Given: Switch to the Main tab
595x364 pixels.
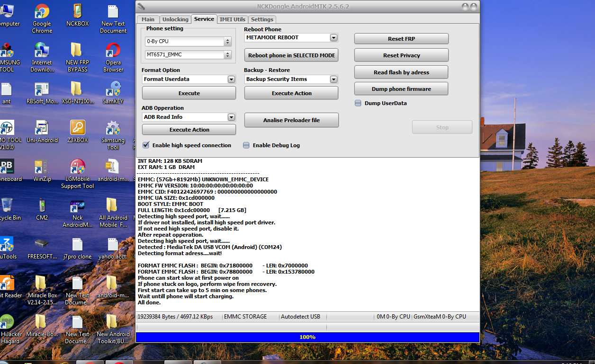Looking at the screenshot, I should (x=148, y=19).
